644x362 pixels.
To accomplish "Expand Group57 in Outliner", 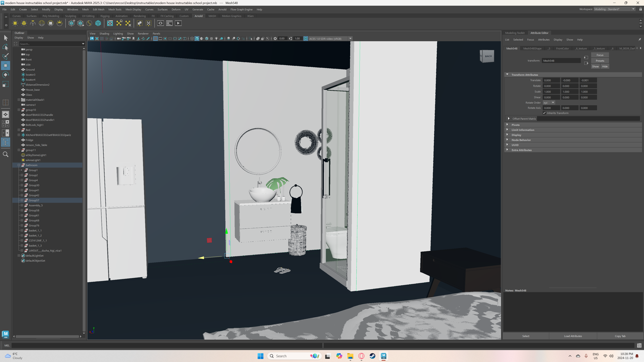I will point(22,200).
